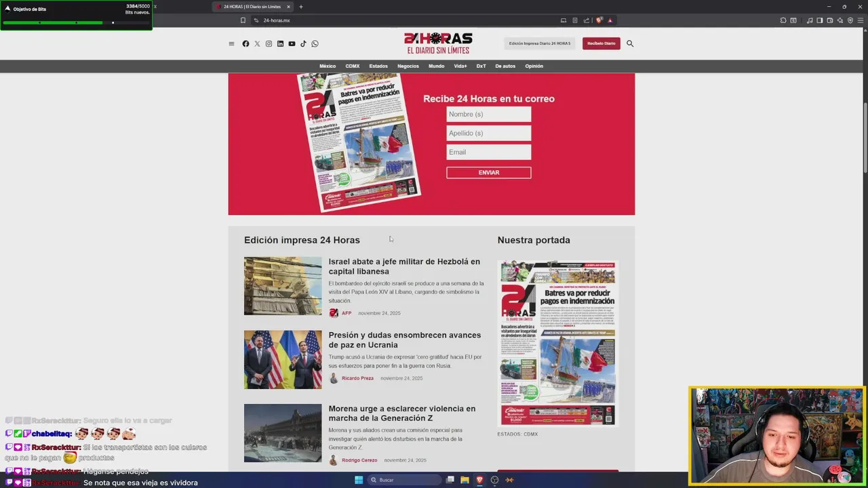
Task: Open the CDMX section in nav bar
Action: (353, 66)
